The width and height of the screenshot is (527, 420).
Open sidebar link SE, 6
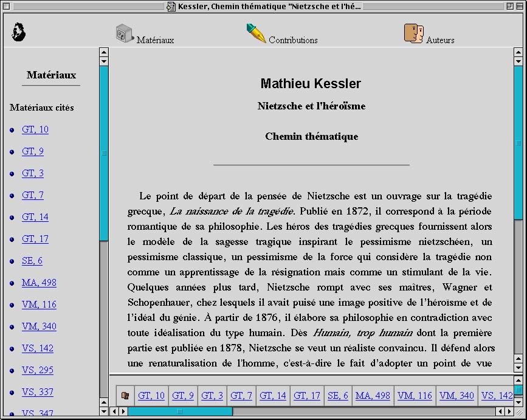click(x=32, y=260)
